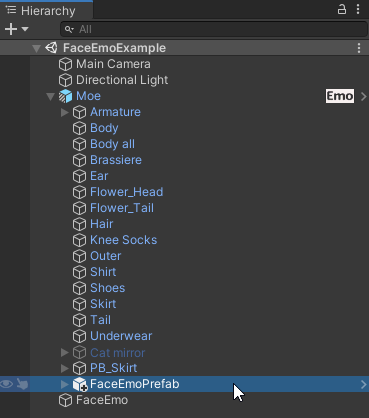Select the Body all object

coord(112,144)
